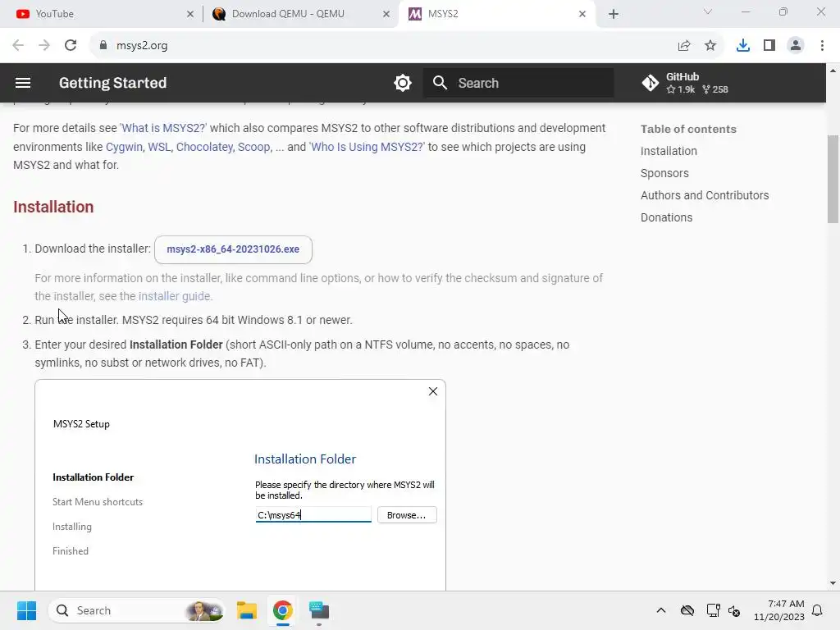Close the MSYS2 tab
Image resolution: width=840 pixels, height=630 pixels.
pos(582,15)
